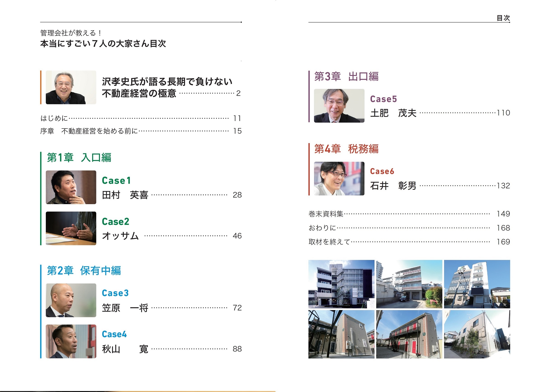The image size is (553, 392).
Task: Click the gray apartment with glass stair tower photo
Action: click(x=341, y=284)
